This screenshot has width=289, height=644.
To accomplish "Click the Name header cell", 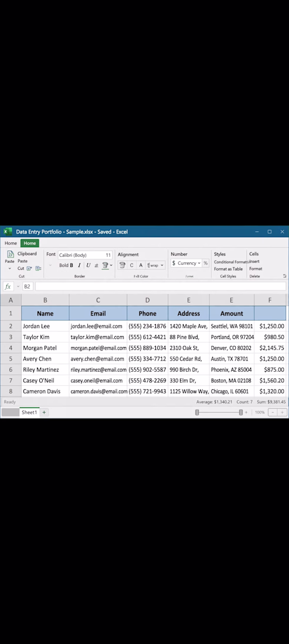I will tap(45, 313).
